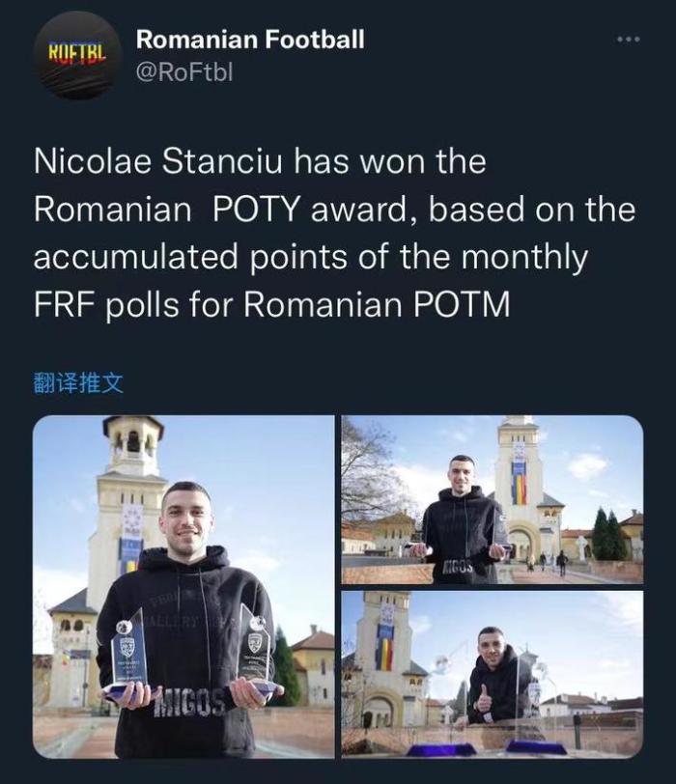Tap the 翻译推文 translate tweet link
The height and width of the screenshot is (784, 676).
pos(78,382)
